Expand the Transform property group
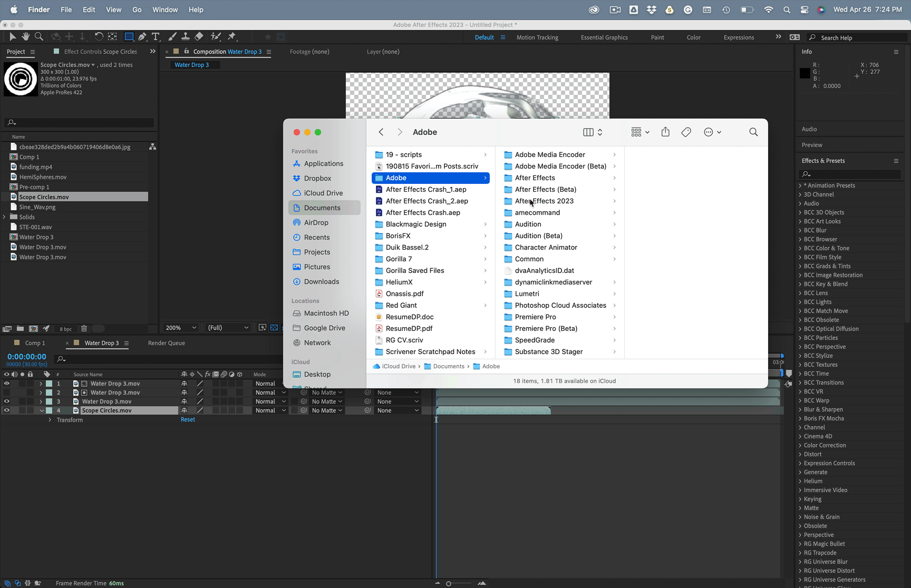 coord(50,420)
